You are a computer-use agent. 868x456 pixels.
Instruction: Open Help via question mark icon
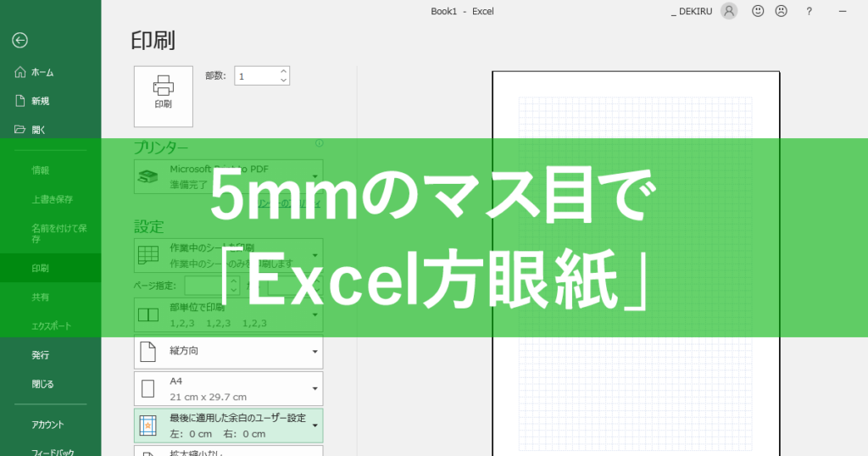click(810, 11)
